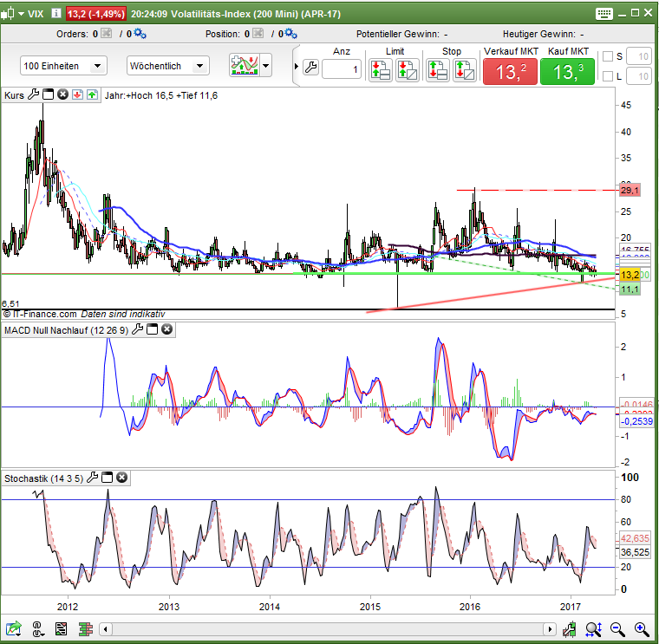Expand the chart style dropdown arrow
Image resolution: width=659 pixels, height=644 pixels.
pos(265,66)
